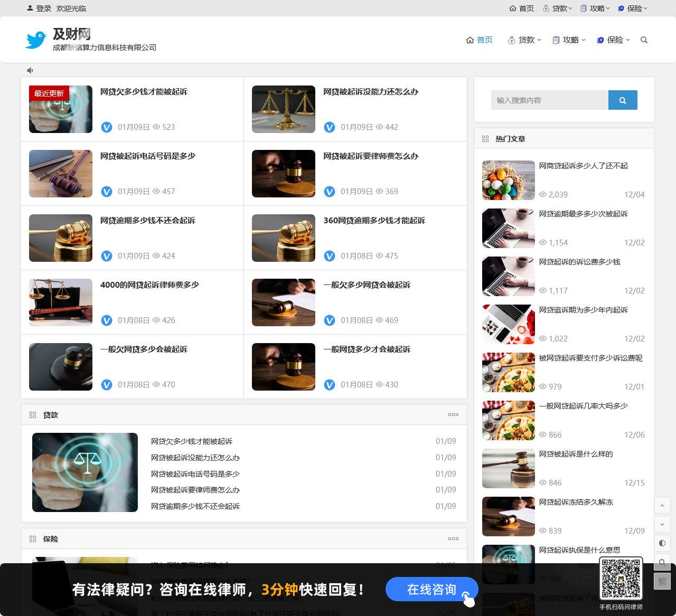Click floating search icon on right side
This screenshot has width=676, height=616.
pos(662,562)
